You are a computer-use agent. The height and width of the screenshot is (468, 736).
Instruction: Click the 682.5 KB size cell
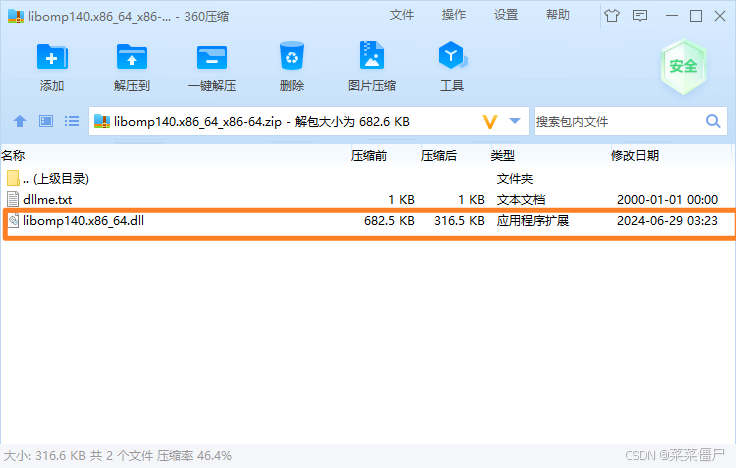point(389,221)
